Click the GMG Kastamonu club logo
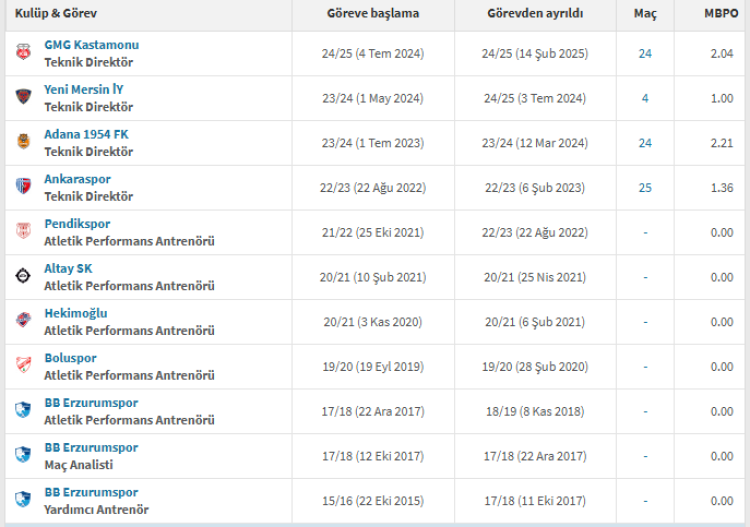Screen dimensions: 750x527 coord(23,52)
